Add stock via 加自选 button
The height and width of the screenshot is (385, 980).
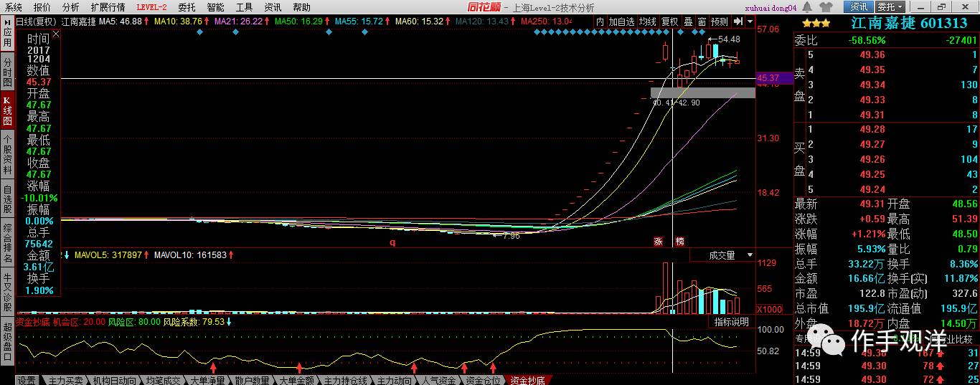click(x=621, y=22)
